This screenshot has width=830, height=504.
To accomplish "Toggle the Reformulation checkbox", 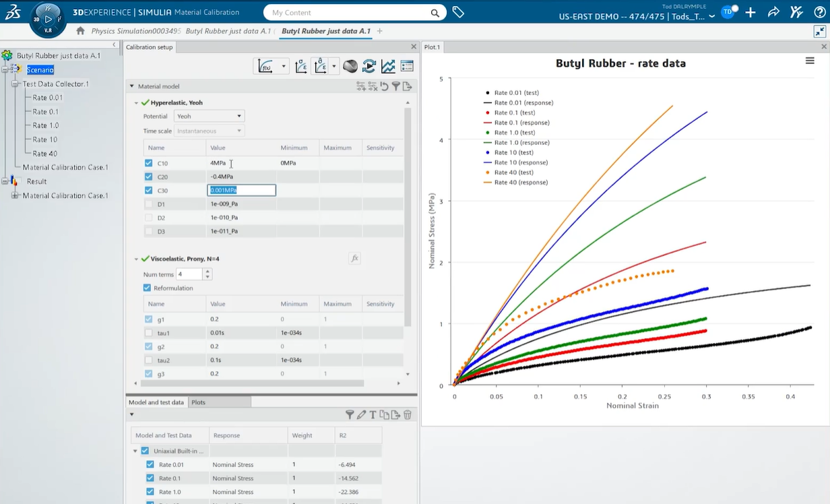I will click(x=148, y=288).
